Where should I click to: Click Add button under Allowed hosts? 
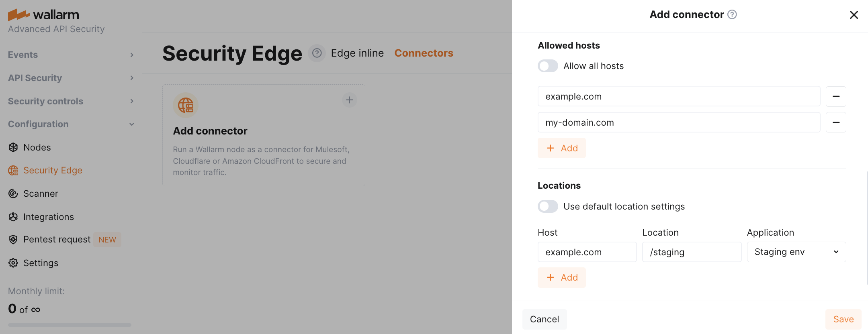(561, 148)
